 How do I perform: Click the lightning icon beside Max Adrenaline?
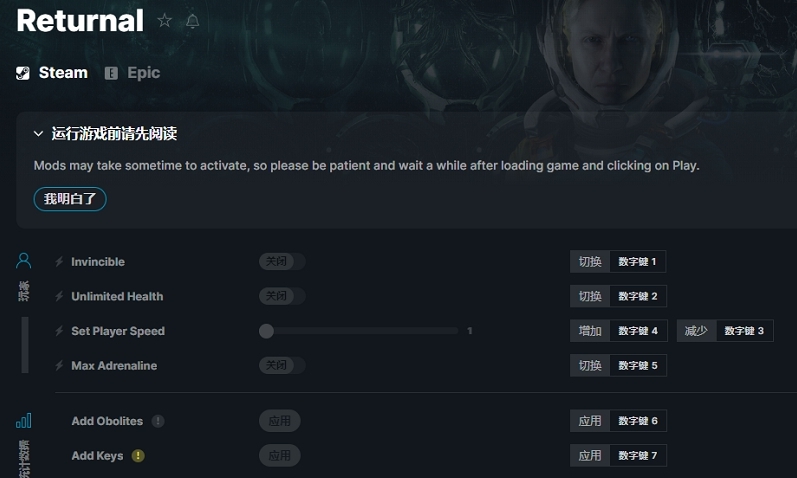[x=60, y=366]
